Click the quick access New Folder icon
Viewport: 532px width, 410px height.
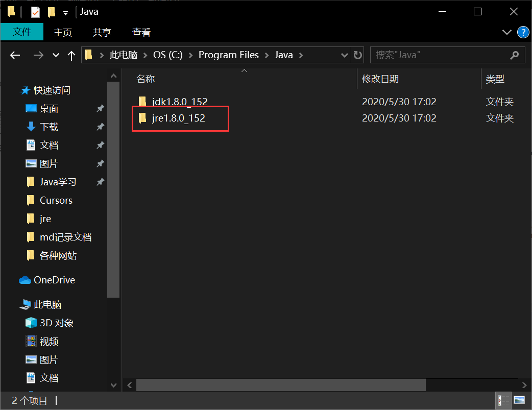pyautogui.click(x=52, y=12)
